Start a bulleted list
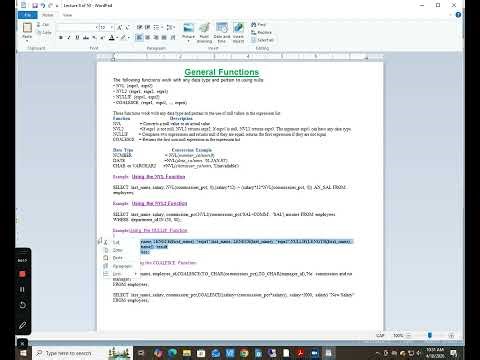The width and height of the screenshot is (480, 360). [x=156, y=27]
